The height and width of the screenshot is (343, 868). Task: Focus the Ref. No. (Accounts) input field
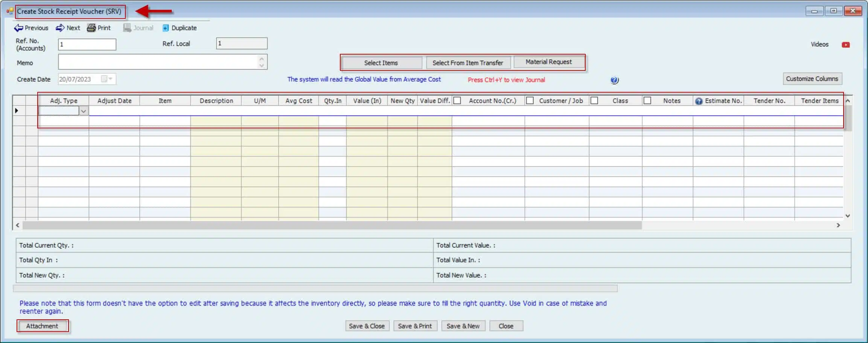[87, 44]
